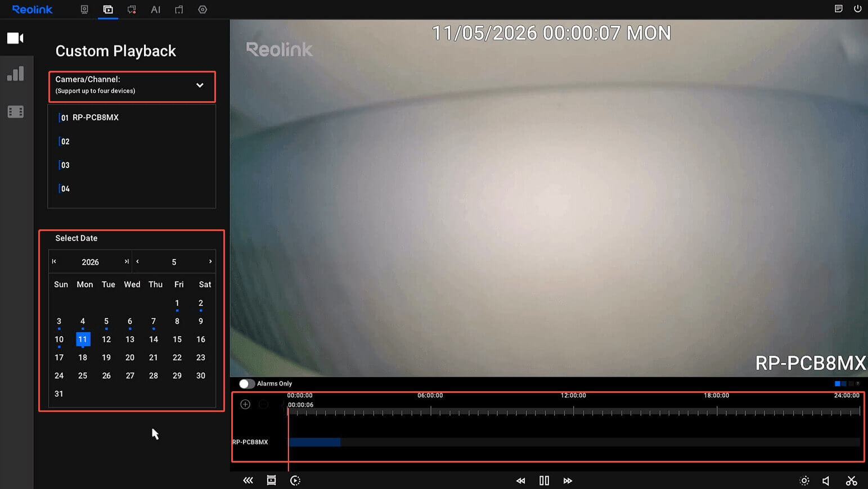Open the playback speed clock icon
The height and width of the screenshot is (489, 868).
pos(295,481)
